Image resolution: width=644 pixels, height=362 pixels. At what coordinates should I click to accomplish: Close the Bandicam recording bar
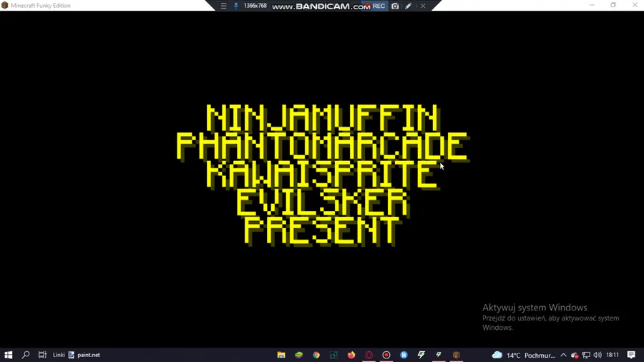click(x=423, y=6)
